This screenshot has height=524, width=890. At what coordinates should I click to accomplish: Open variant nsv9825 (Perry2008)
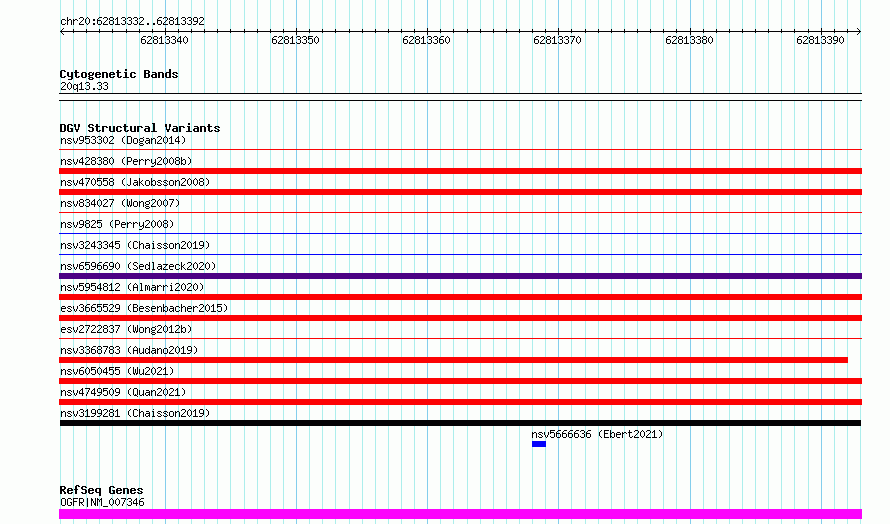pos(117,224)
